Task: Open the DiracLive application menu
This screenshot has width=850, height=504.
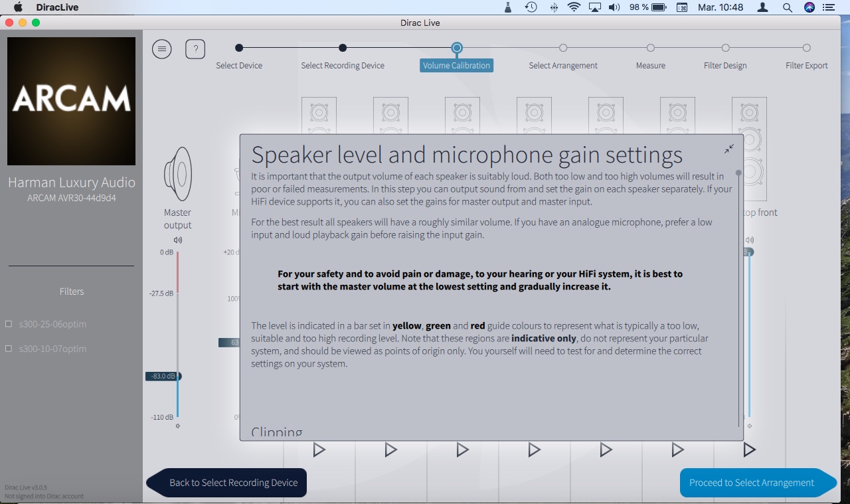Action: coord(56,7)
